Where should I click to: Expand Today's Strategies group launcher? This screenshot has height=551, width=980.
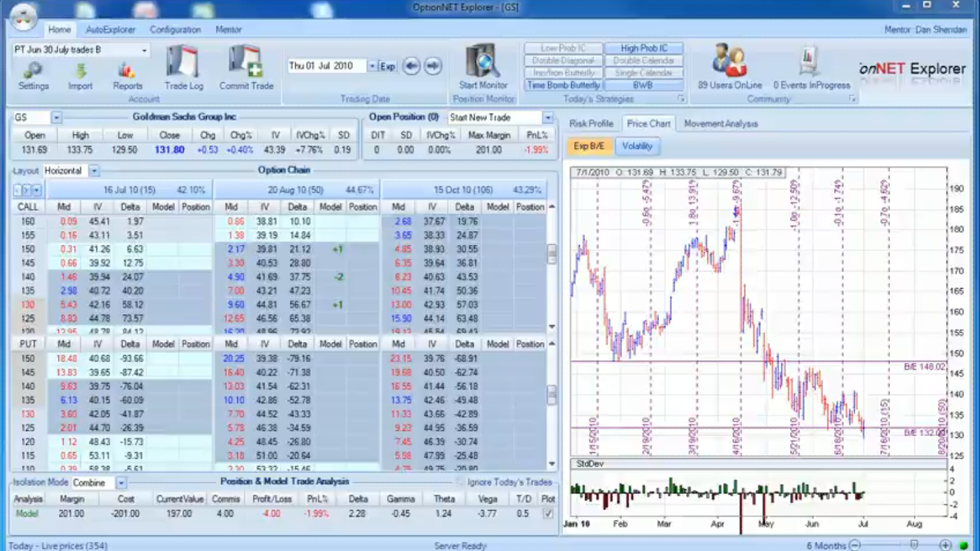tap(681, 99)
